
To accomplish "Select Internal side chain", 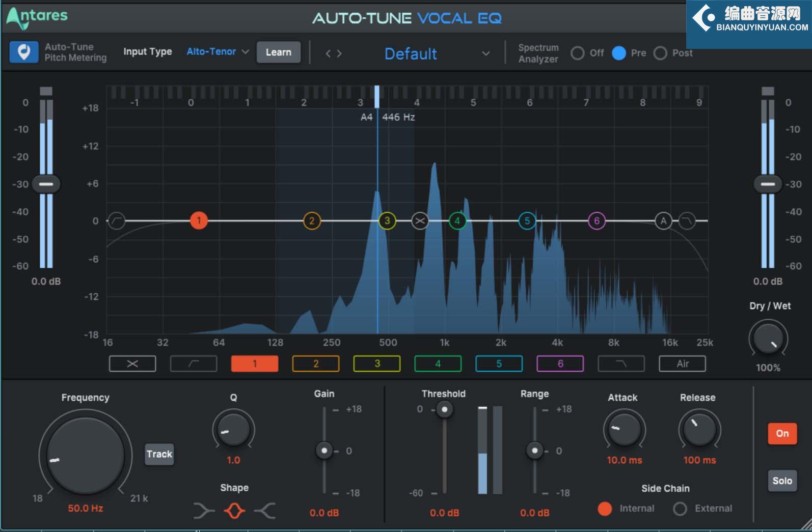I will (605, 509).
